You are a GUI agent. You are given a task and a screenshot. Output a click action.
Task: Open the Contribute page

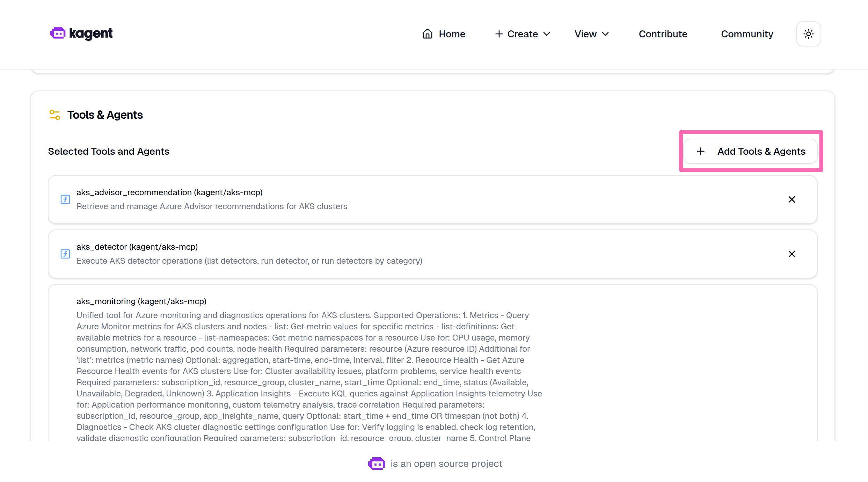click(x=663, y=34)
